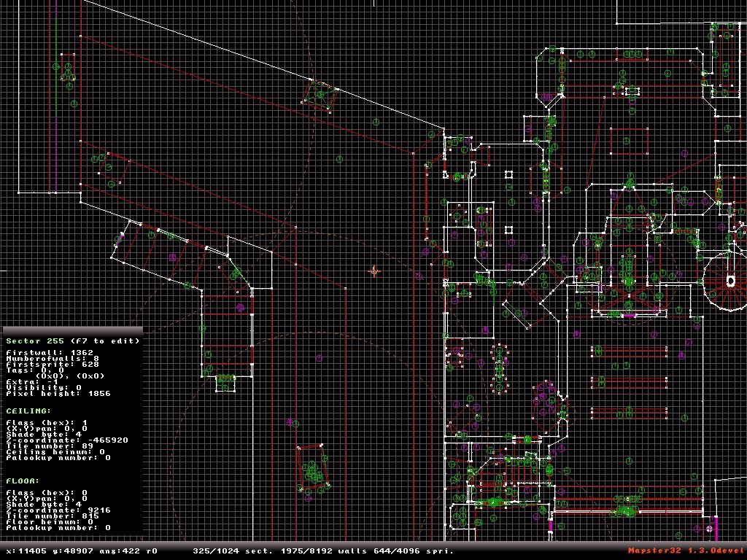Select the topmost of three red bench rectangles
The image size is (747, 560).
pyautogui.click(x=629, y=351)
